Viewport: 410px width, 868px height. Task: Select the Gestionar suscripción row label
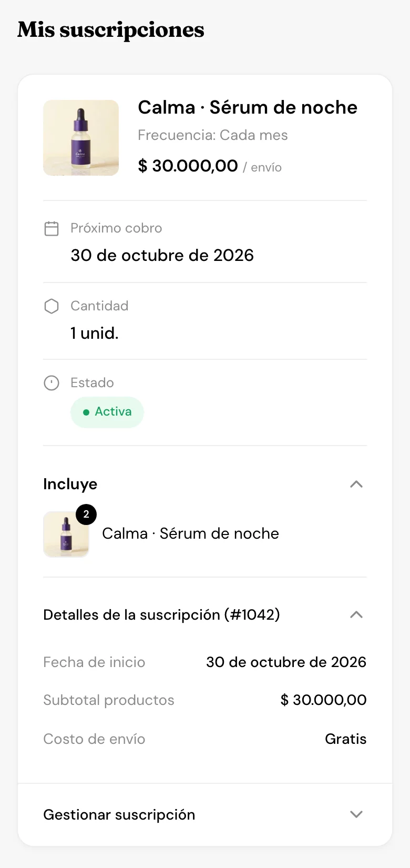tap(119, 815)
